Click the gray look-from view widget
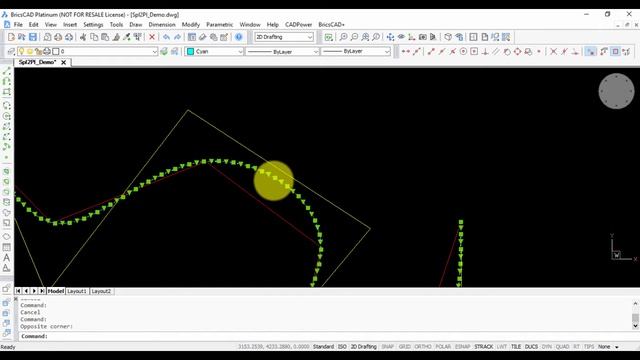This screenshot has width=640, height=360. pos(616,91)
